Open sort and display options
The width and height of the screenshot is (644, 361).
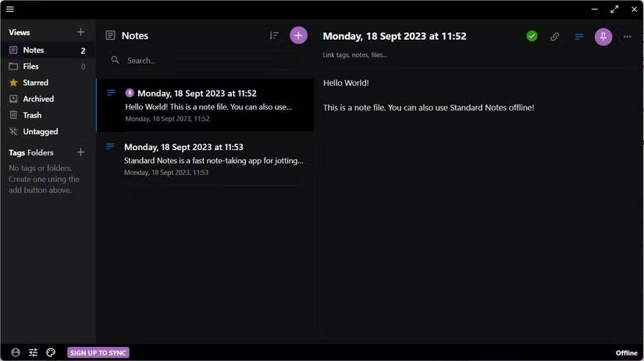(274, 36)
